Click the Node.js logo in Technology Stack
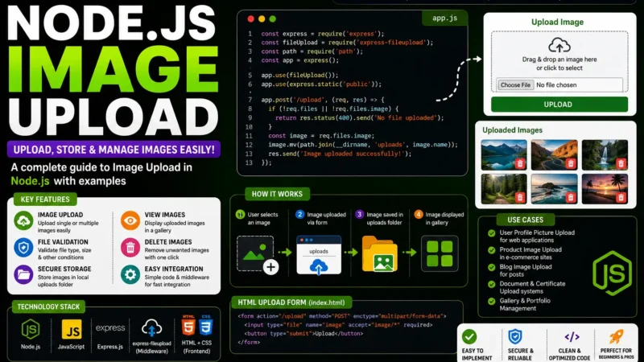The height and width of the screenshot is (362, 644). [31, 329]
